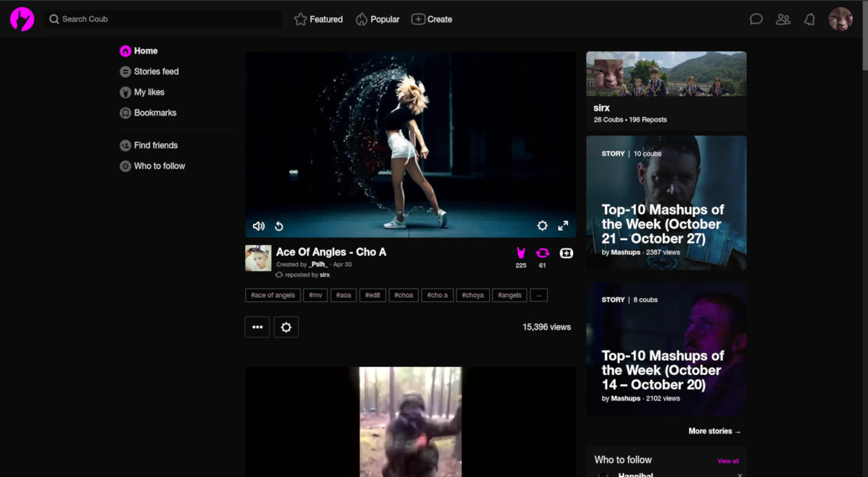The image size is (868, 477).
Task: Enter fullscreen on the video player
Action: (x=563, y=226)
